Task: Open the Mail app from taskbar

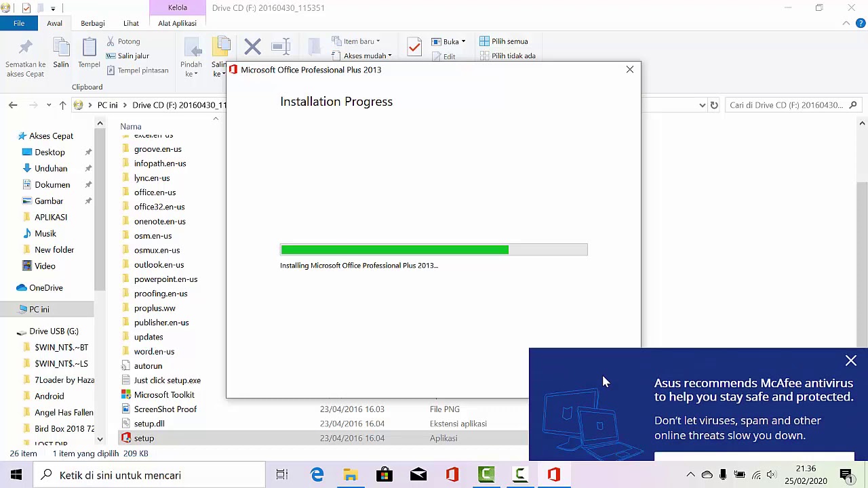Action: coord(418,475)
